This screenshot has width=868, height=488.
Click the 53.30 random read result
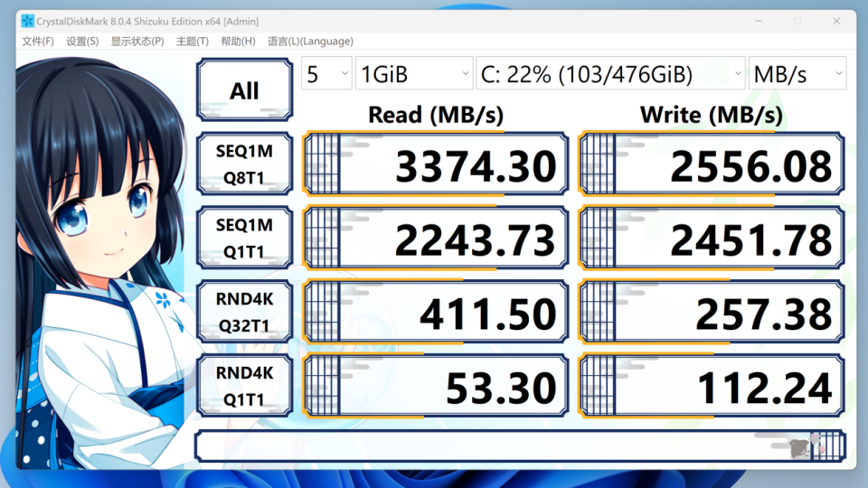click(436, 386)
